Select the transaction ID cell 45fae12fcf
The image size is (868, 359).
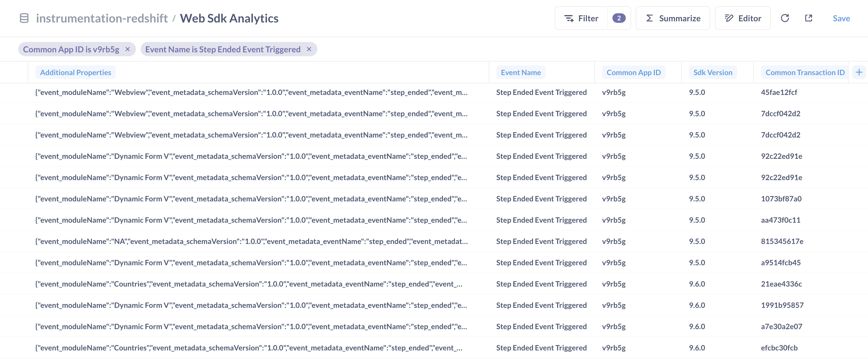pyautogui.click(x=779, y=92)
